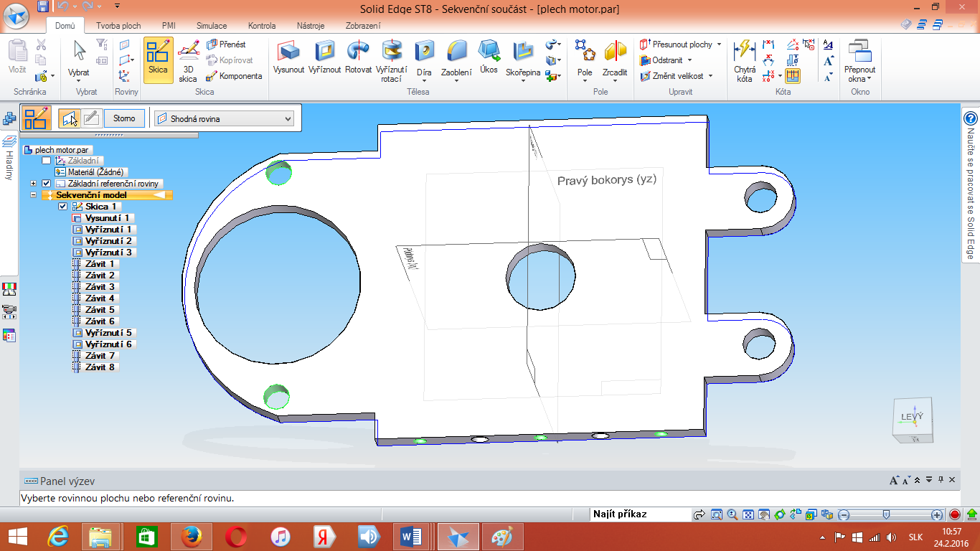
Task: Click the zoom slider handle in status bar
Action: (887, 514)
